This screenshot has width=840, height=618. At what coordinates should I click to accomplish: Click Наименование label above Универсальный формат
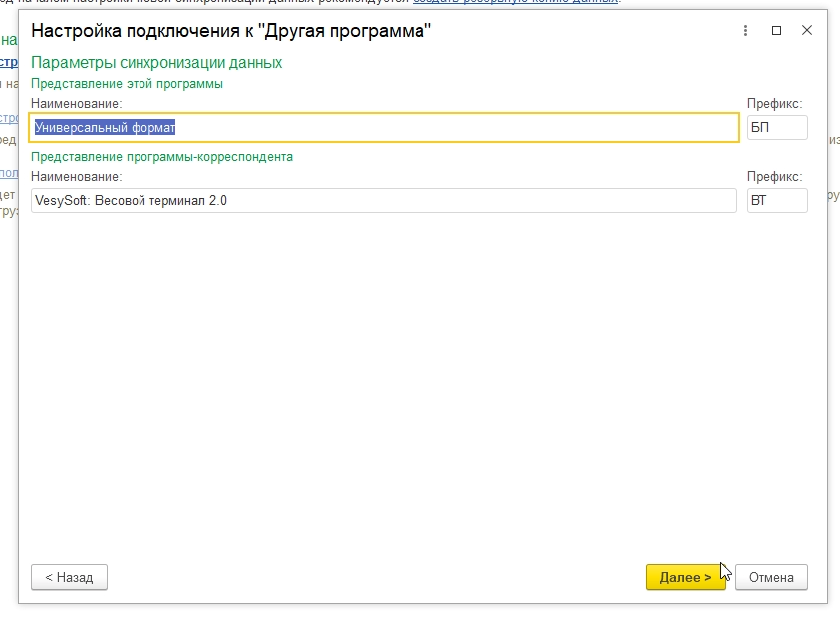[76, 104]
